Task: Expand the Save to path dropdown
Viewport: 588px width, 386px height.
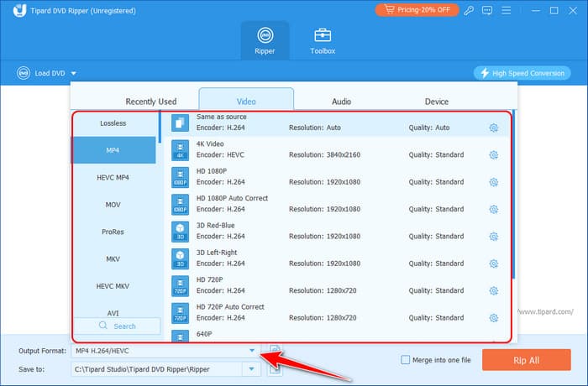Action: pos(251,369)
